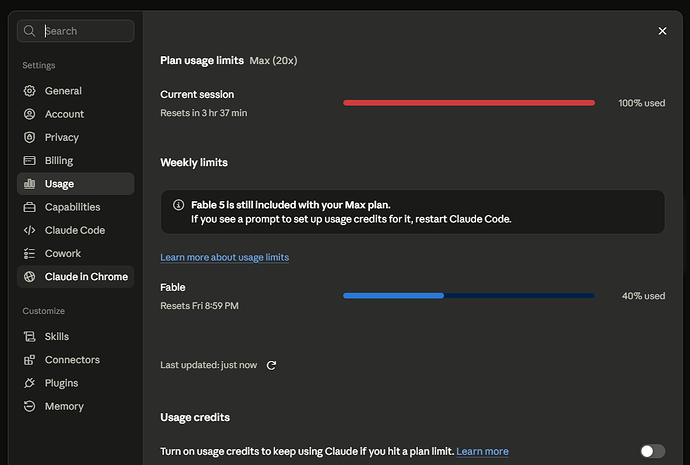Click the Plugins plug icon
This screenshot has width=690, height=465.
point(29,383)
